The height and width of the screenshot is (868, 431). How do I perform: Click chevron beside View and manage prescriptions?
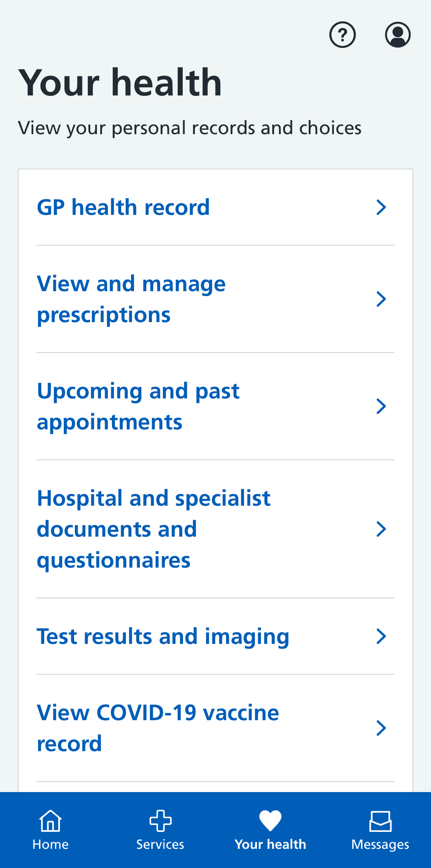tap(381, 299)
